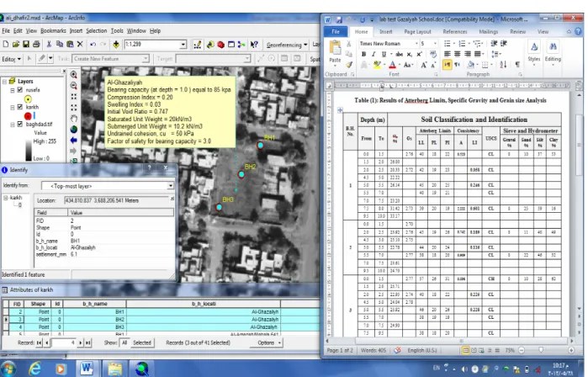This screenshot has height=377, width=588.
Task: Select the Zoom In map tool
Action: [x=73, y=75]
